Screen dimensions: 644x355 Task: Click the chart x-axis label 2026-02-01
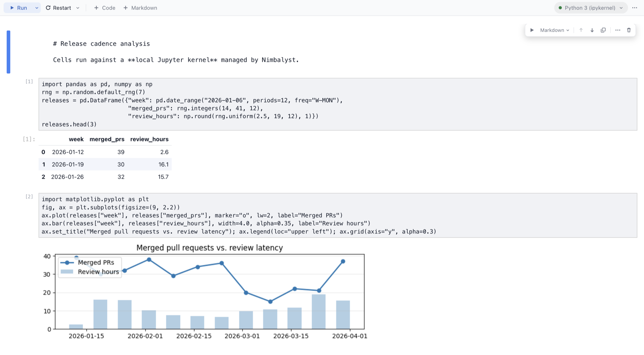[x=145, y=336]
